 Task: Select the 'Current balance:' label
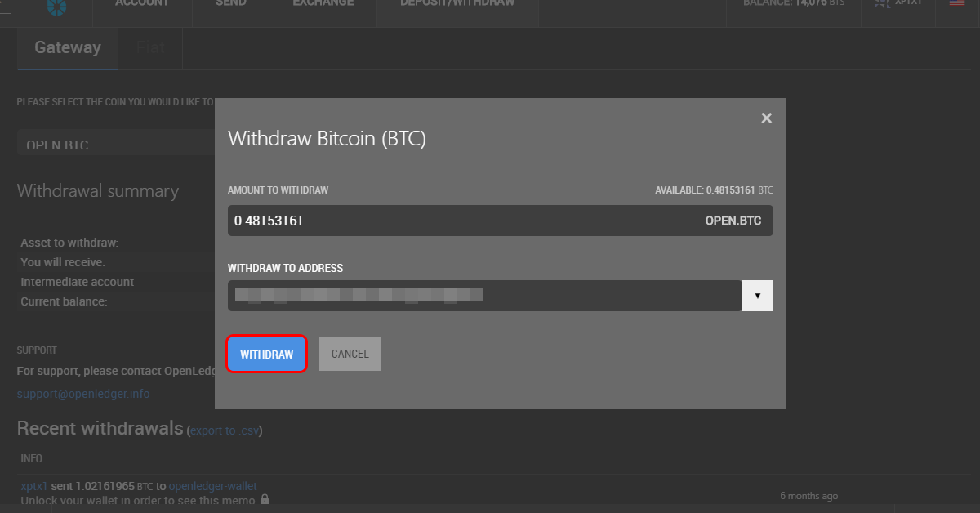[64, 301]
